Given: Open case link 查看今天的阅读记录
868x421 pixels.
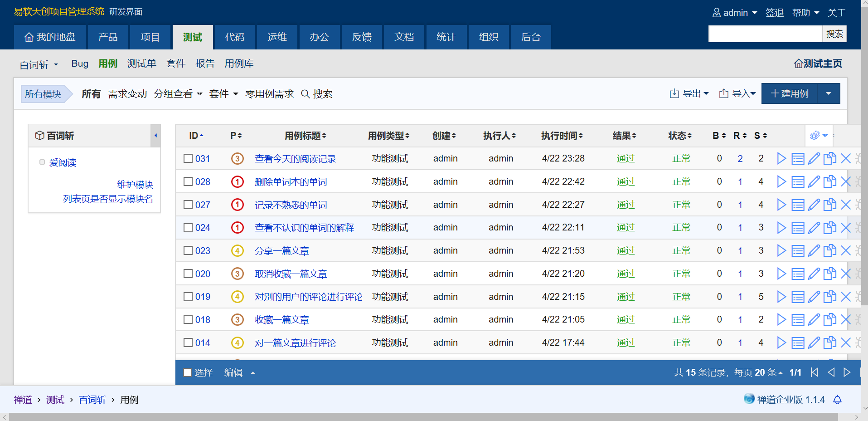Looking at the screenshot, I should coord(295,159).
